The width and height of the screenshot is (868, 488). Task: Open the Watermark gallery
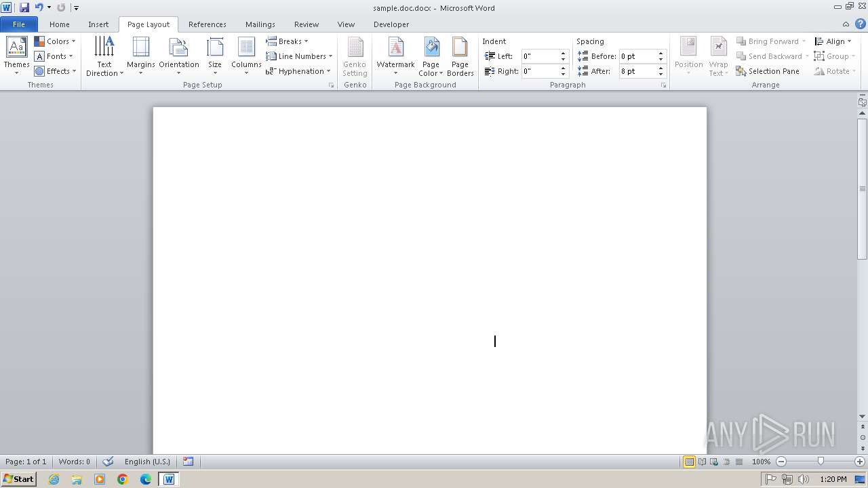pos(395,56)
